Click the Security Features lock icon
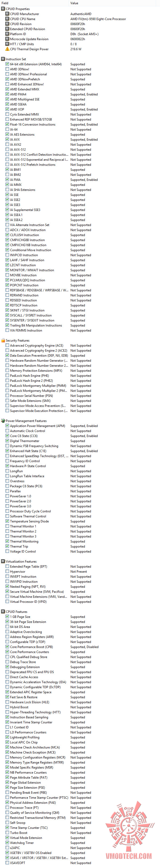Viewport: 160px width, 868px height. coord(3,340)
